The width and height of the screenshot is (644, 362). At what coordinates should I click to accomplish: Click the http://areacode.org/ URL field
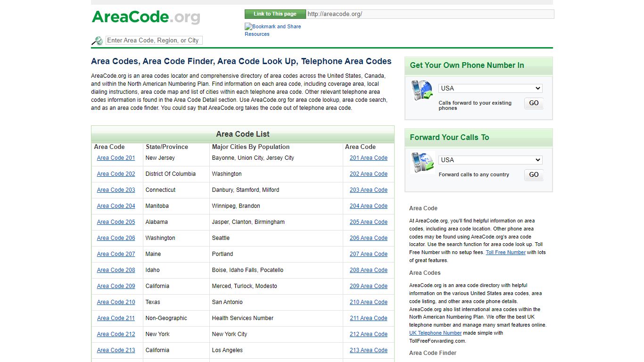click(x=429, y=14)
